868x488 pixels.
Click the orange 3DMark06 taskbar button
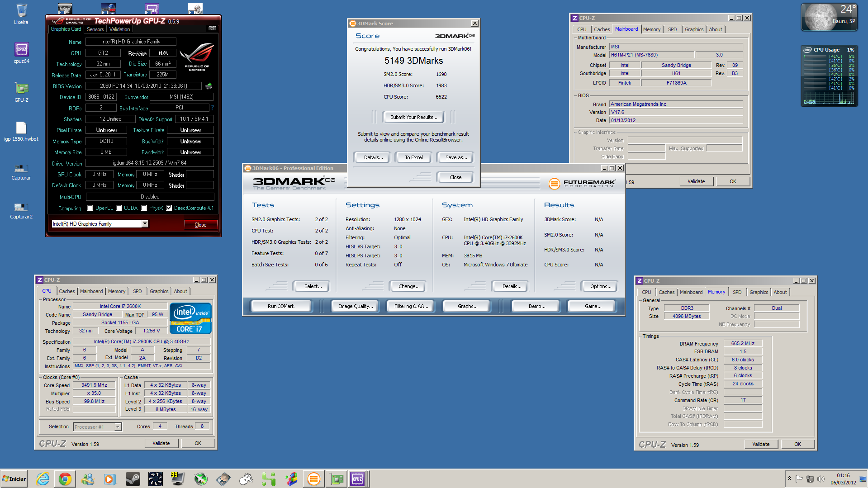tap(313, 479)
